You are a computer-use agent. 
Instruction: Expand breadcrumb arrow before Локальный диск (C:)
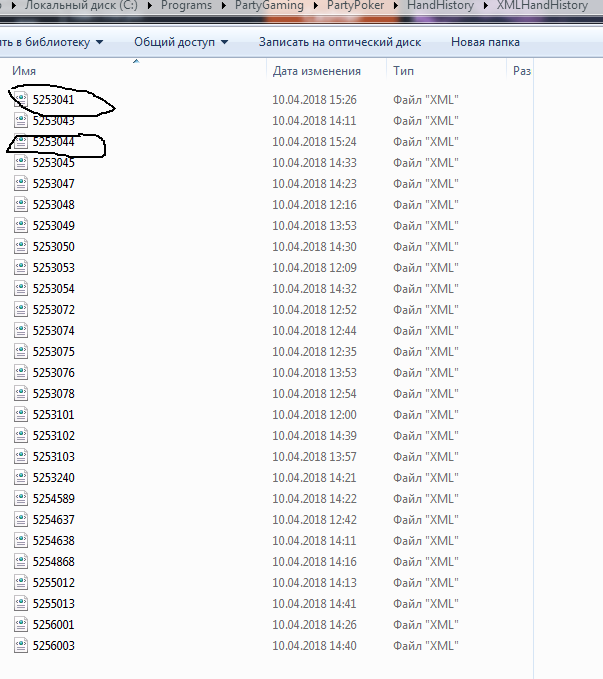click(x=13, y=6)
